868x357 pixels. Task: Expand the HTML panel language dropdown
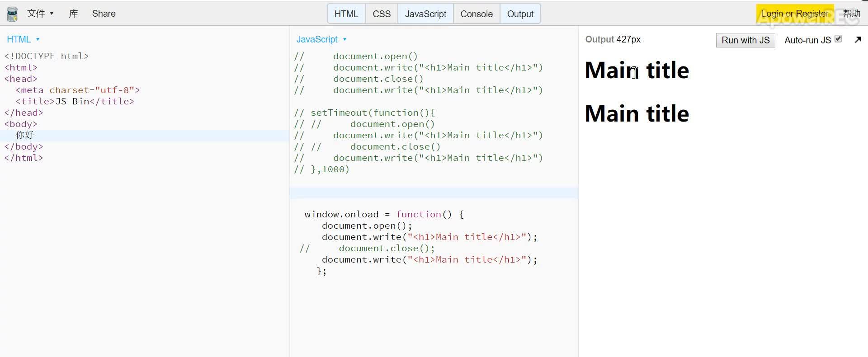23,39
